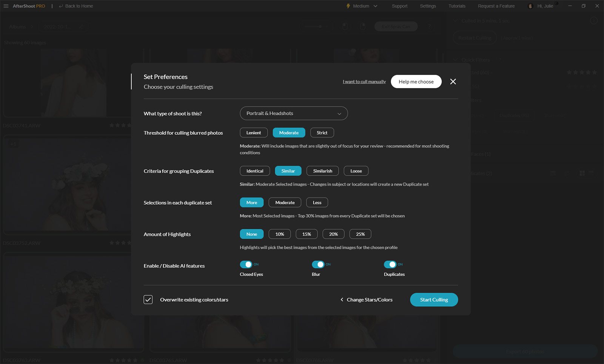The width and height of the screenshot is (604, 364).
Task: Open the Tutorials menu item
Action: (457, 6)
